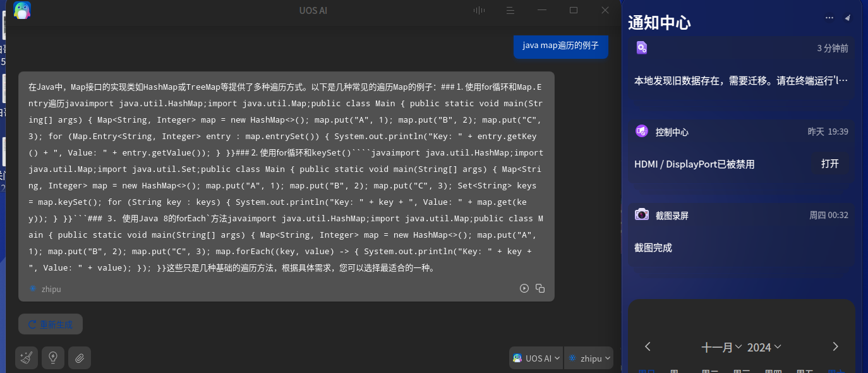Click the 控制中心 notification icon

[x=642, y=131]
